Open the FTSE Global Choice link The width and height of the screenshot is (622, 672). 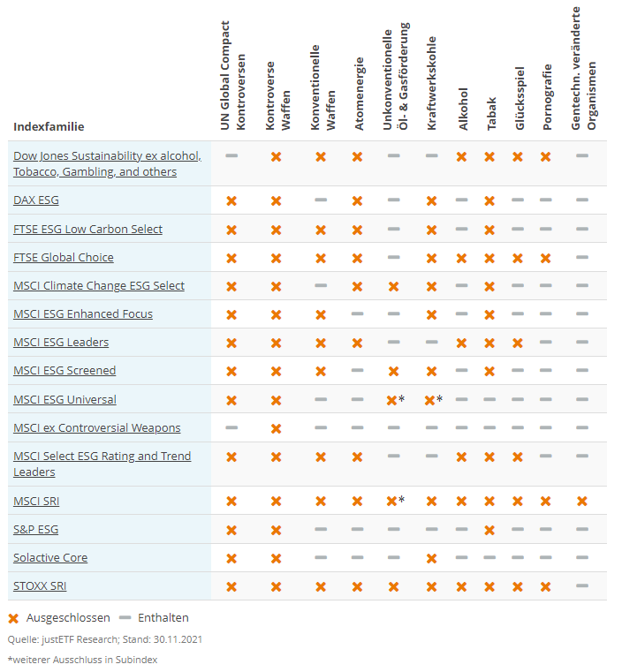64,257
